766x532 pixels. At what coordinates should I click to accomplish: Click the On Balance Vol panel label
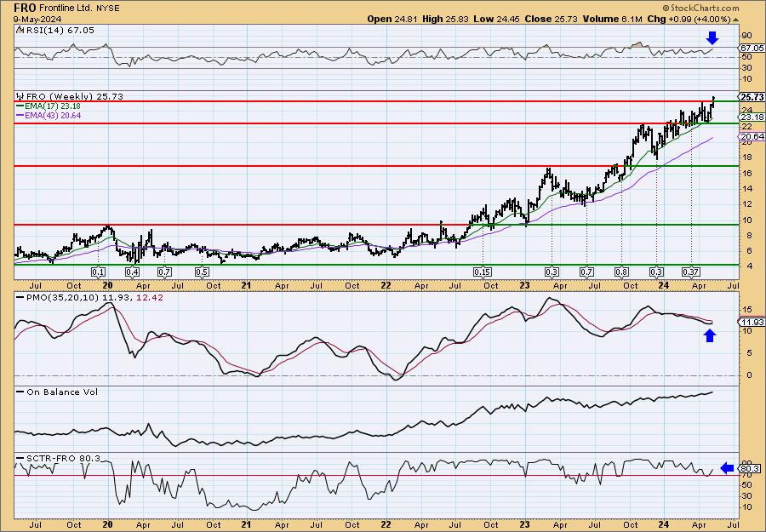[61, 392]
